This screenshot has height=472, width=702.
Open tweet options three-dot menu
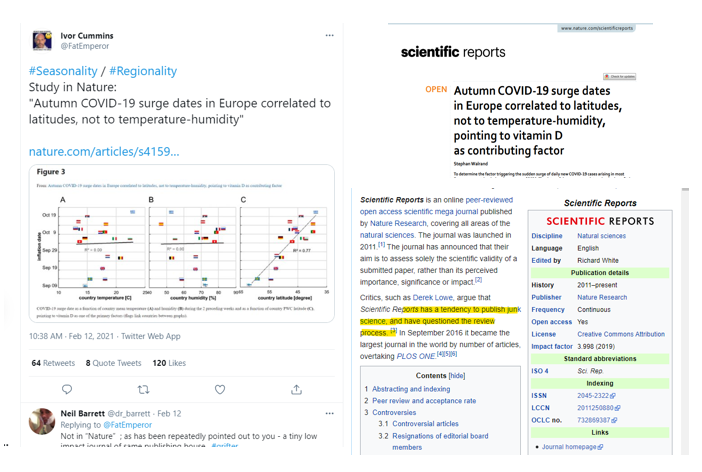[x=330, y=35]
